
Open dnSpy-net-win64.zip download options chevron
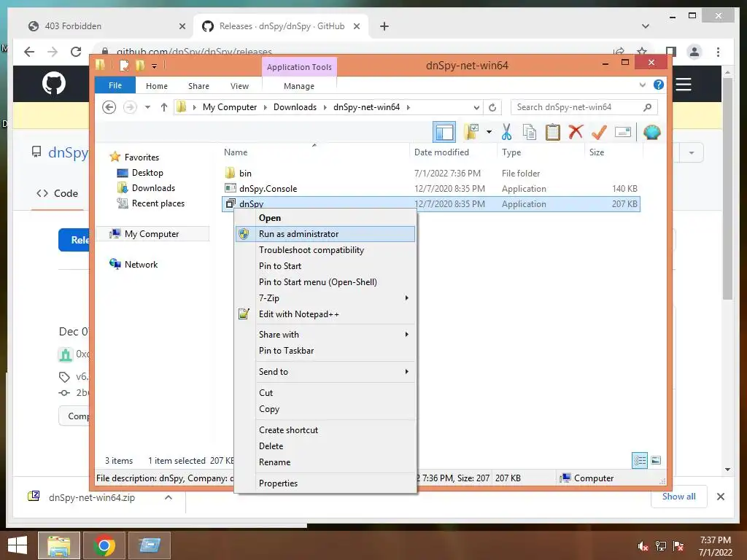click(169, 497)
